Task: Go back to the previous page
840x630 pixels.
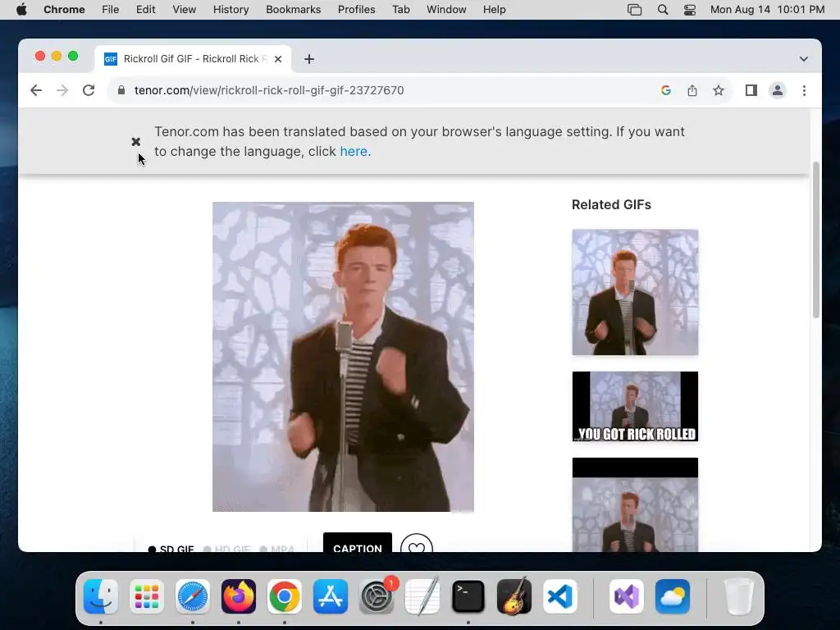Action: 36,90
